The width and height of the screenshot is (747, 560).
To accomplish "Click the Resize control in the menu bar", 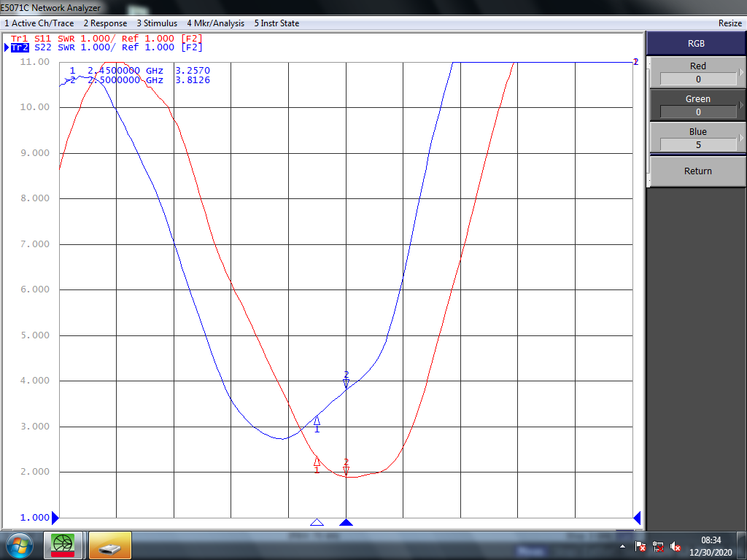I will 729,23.
